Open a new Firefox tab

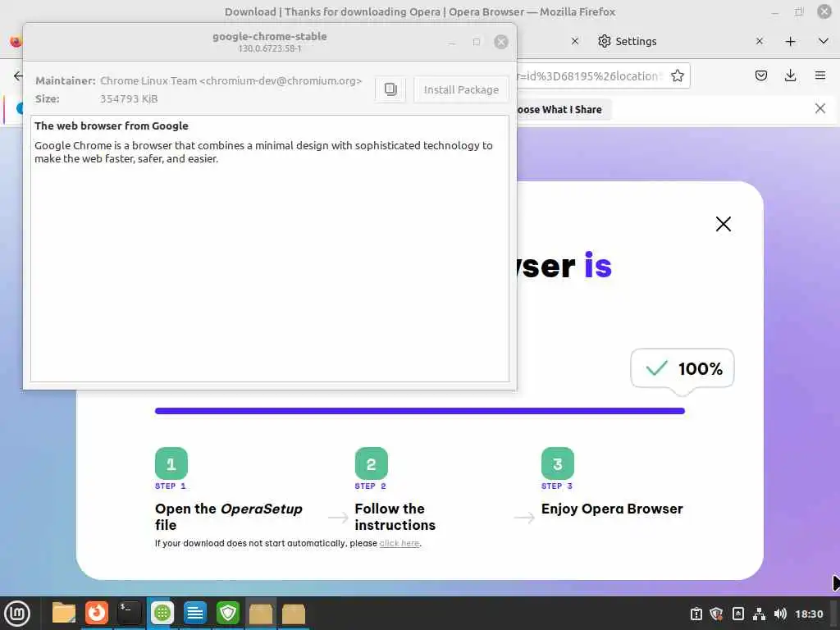click(790, 41)
